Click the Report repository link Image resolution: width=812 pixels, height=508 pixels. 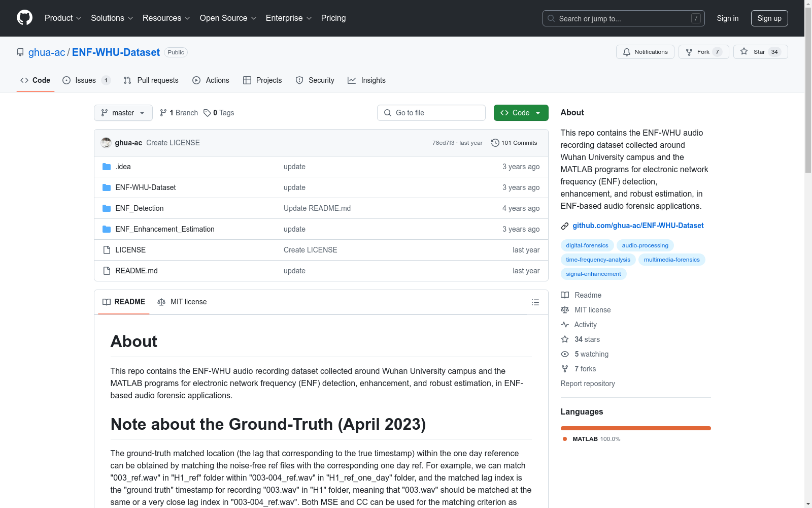coord(588,384)
